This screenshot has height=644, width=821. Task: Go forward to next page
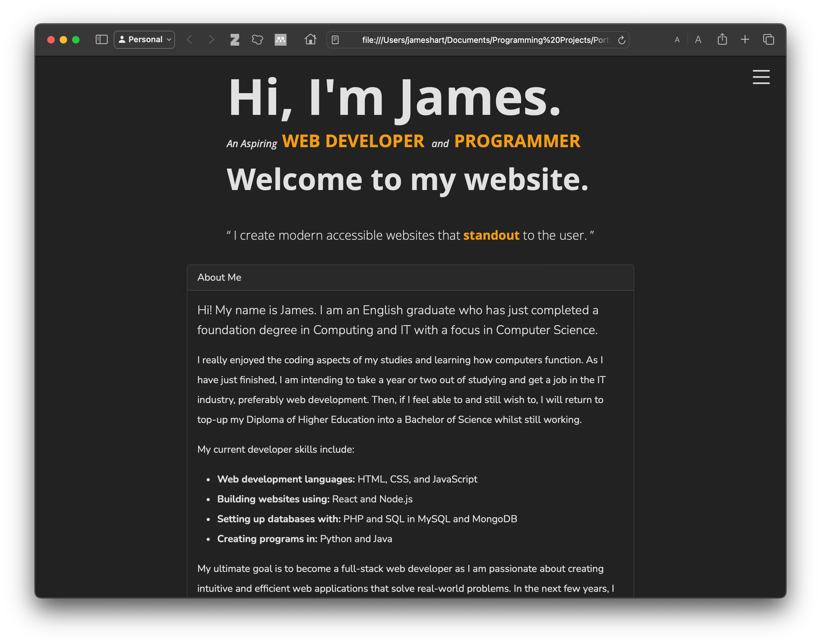(211, 40)
